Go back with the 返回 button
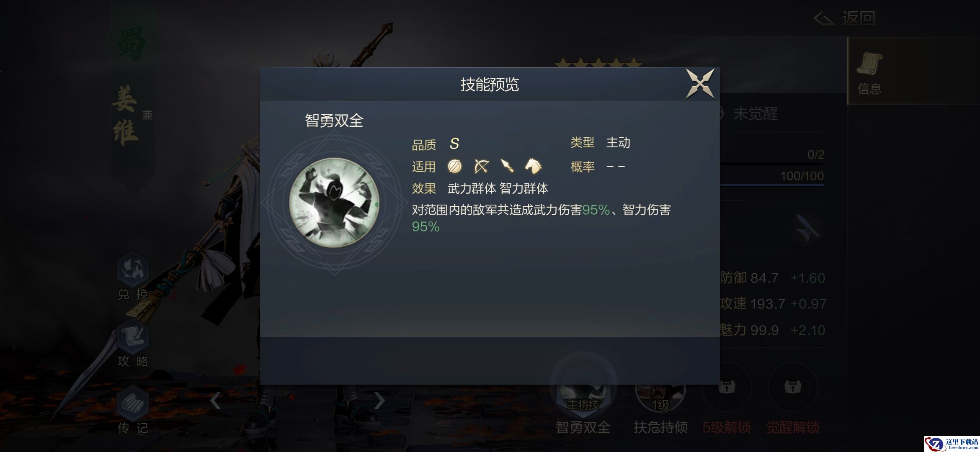This screenshot has width=980, height=452. (x=844, y=18)
